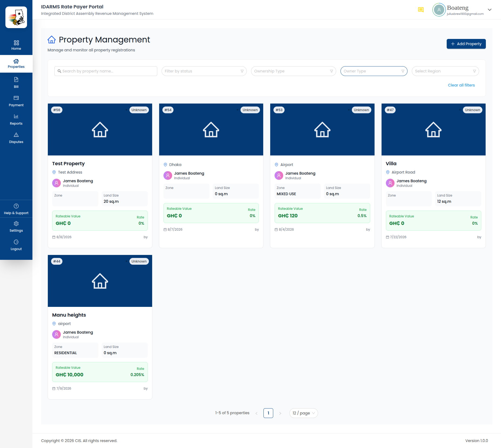Open the Ownership Type dropdown

pyautogui.click(x=293, y=71)
